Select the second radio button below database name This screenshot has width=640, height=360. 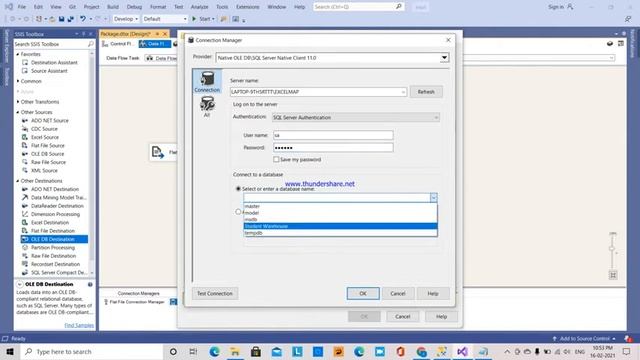tap(238, 212)
